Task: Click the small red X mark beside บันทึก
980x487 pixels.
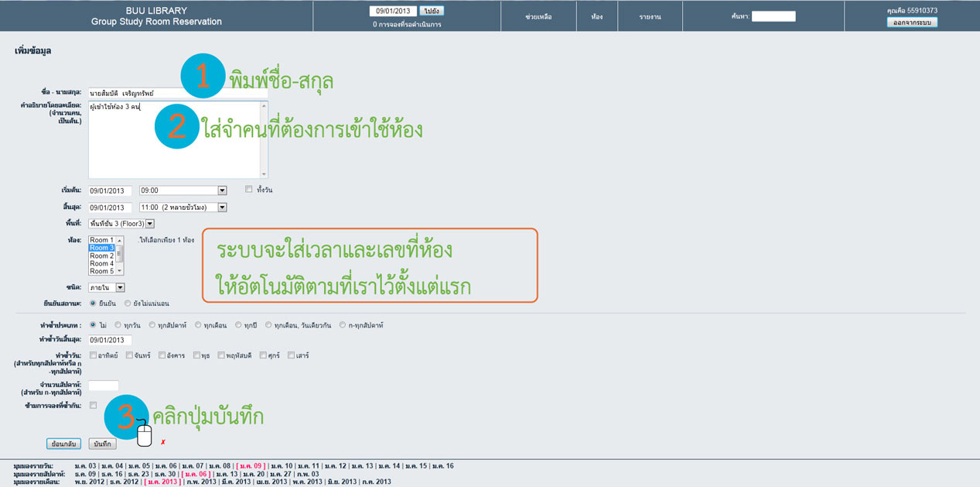Action: click(163, 443)
